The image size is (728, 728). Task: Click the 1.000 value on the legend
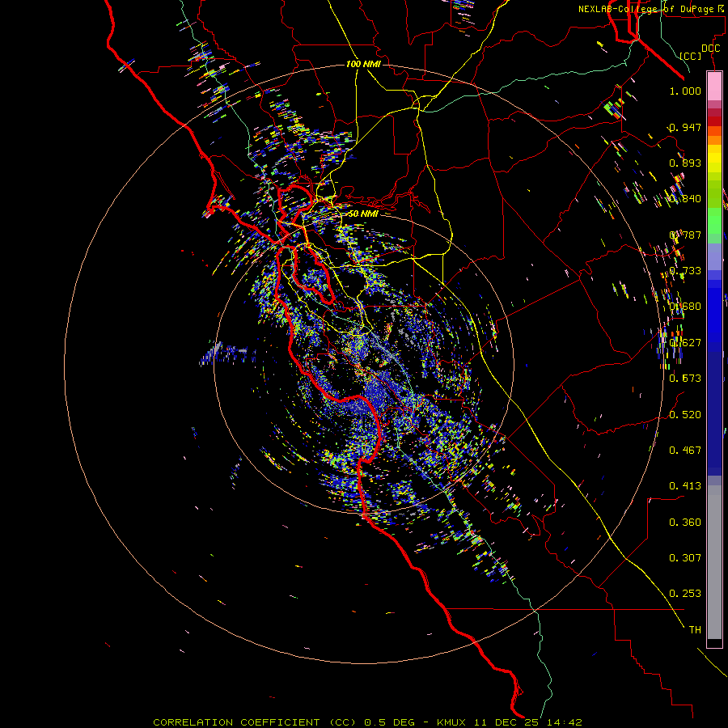(685, 91)
